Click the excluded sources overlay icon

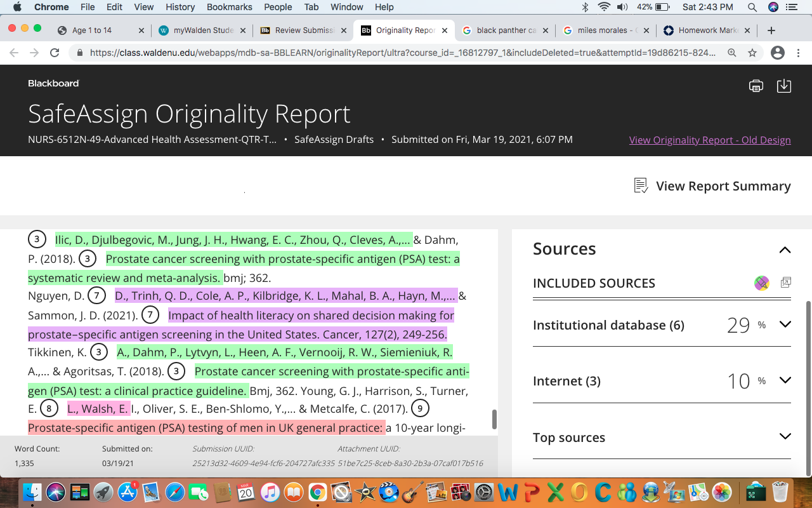point(785,283)
